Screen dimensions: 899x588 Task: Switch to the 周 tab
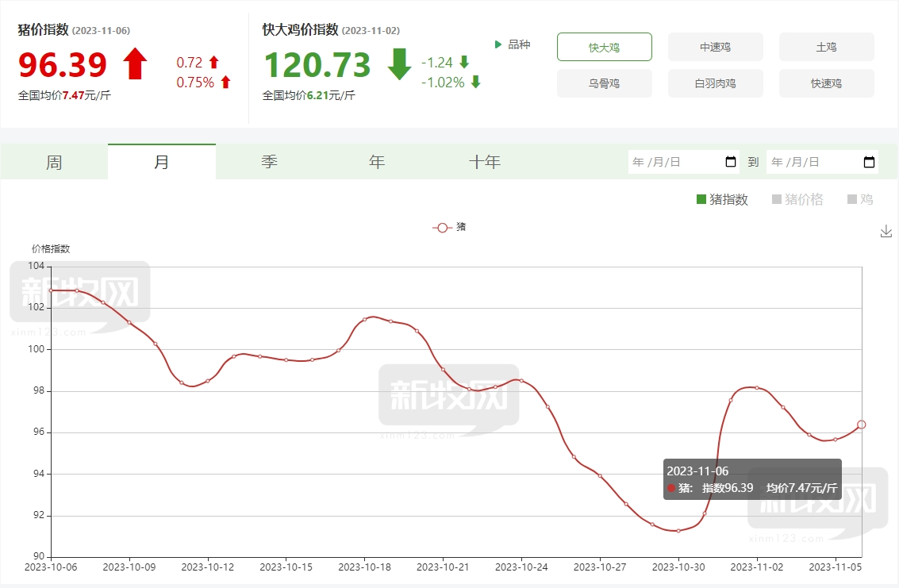54,162
